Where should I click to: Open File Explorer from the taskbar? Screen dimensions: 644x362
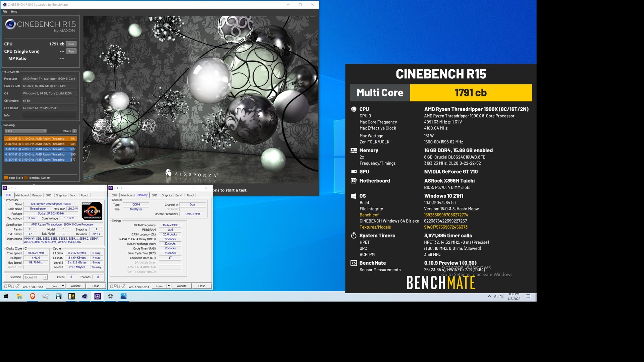point(19,296)
